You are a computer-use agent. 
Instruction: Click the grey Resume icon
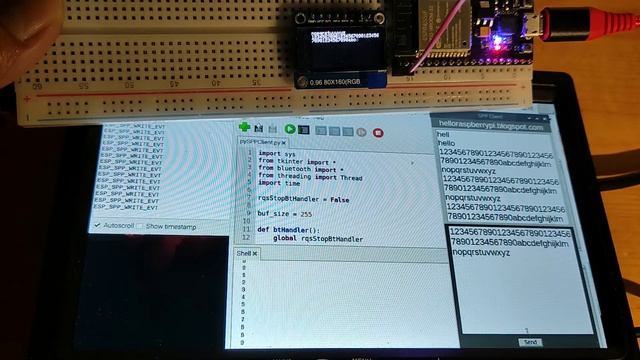[x=361, y=132]
